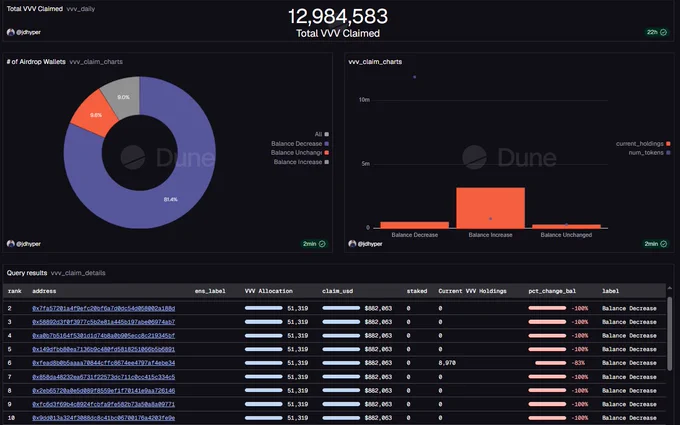
Task: Sort by the staked column header
Action: (417, 291)
